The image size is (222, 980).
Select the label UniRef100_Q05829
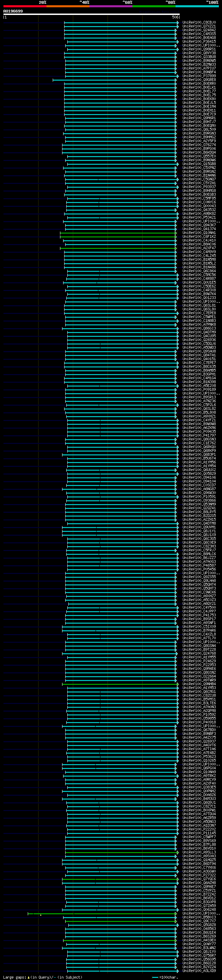[x=199, y=473]
